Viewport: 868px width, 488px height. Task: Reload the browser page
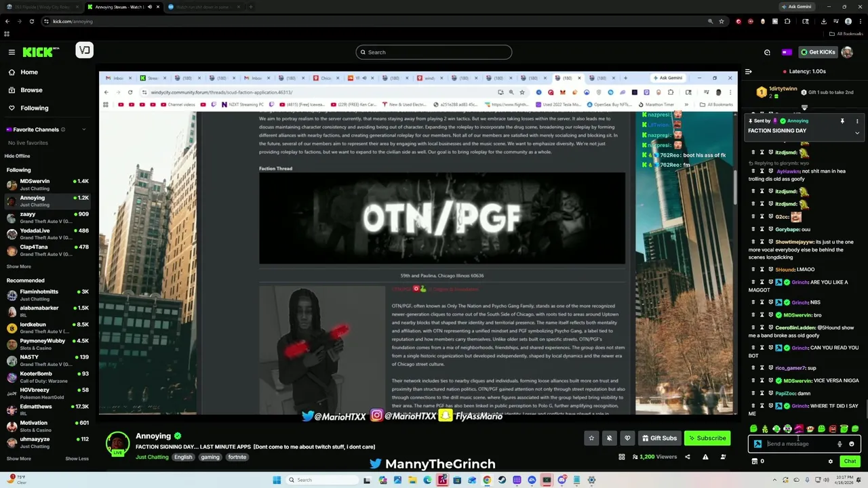pos(31,21)
